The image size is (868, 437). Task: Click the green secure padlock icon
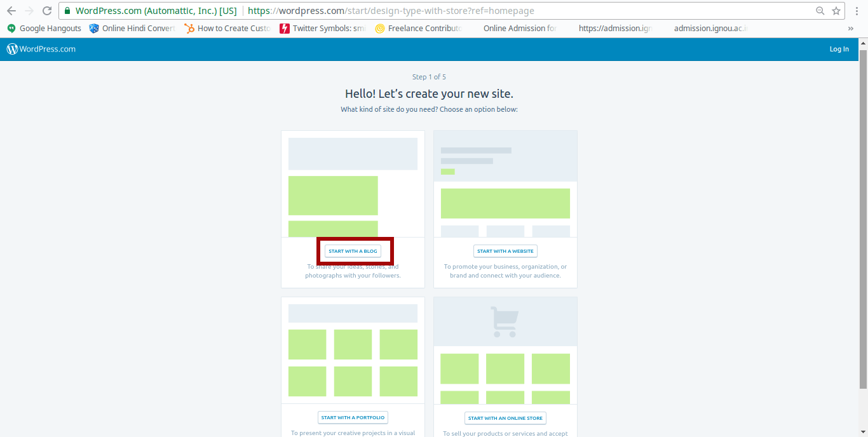67,11
